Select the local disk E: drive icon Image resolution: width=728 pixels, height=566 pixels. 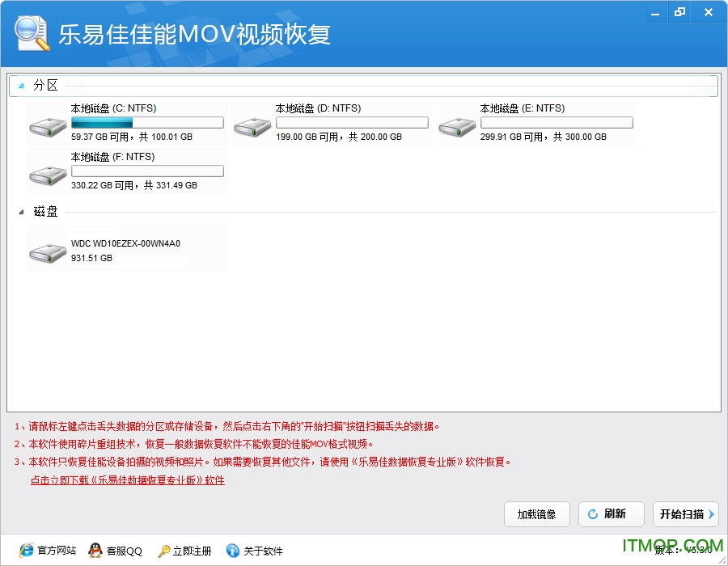tap(457, 127)
